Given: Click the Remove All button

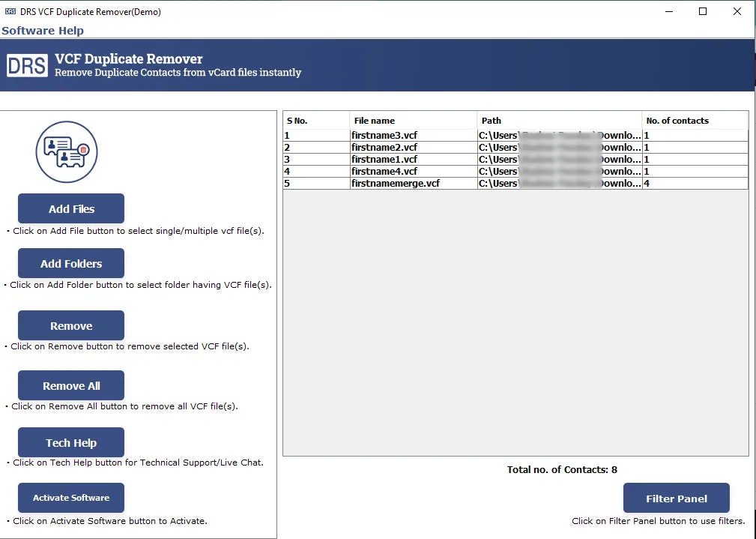Looking at the screenshot, I should click(x=70, y=385).
